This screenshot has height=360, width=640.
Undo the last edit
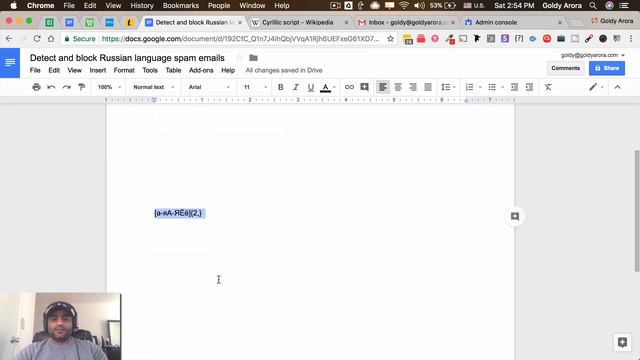(51, 87)
